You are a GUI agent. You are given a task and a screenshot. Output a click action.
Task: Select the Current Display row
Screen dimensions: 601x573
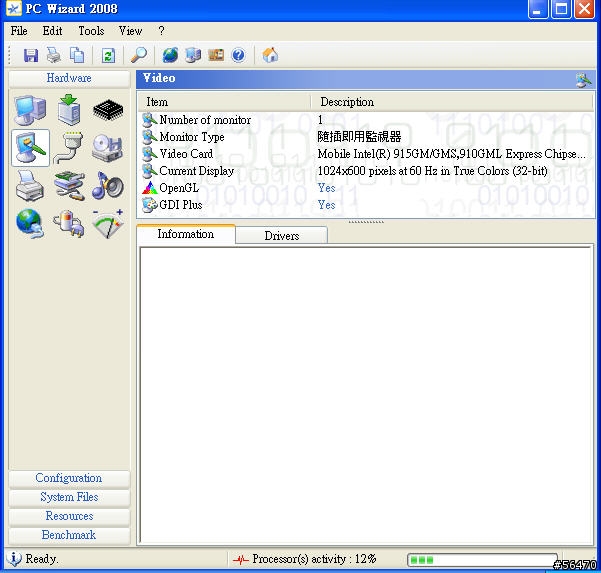[x=366, y=171]
